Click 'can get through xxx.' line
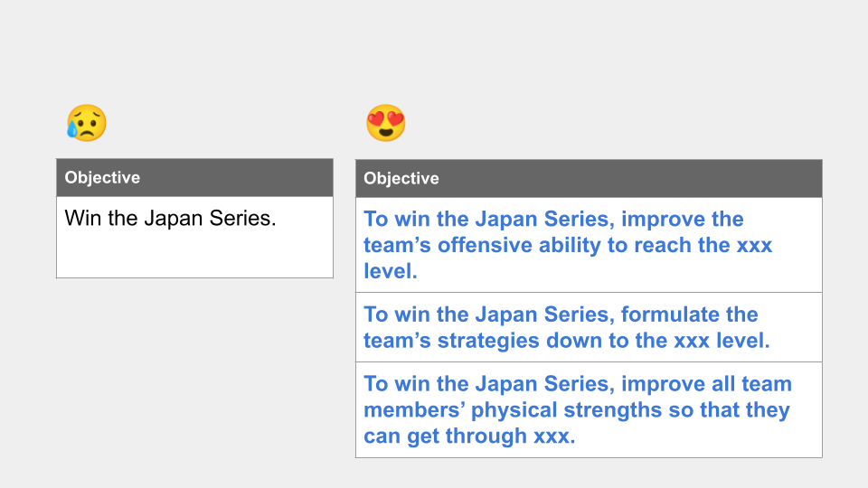 [469, 436]
